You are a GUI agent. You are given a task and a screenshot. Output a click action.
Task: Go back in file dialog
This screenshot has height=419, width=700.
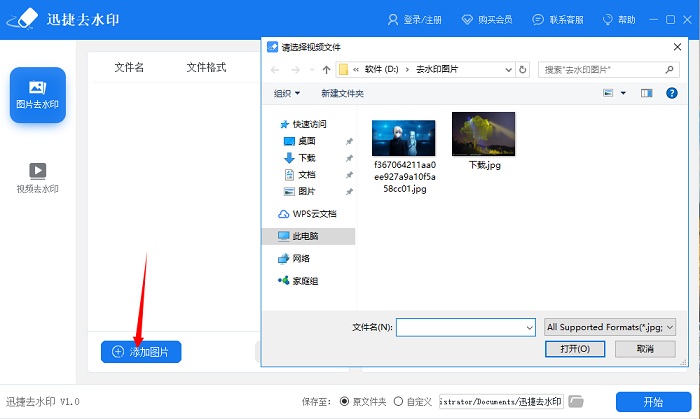[x=275, y=70]
